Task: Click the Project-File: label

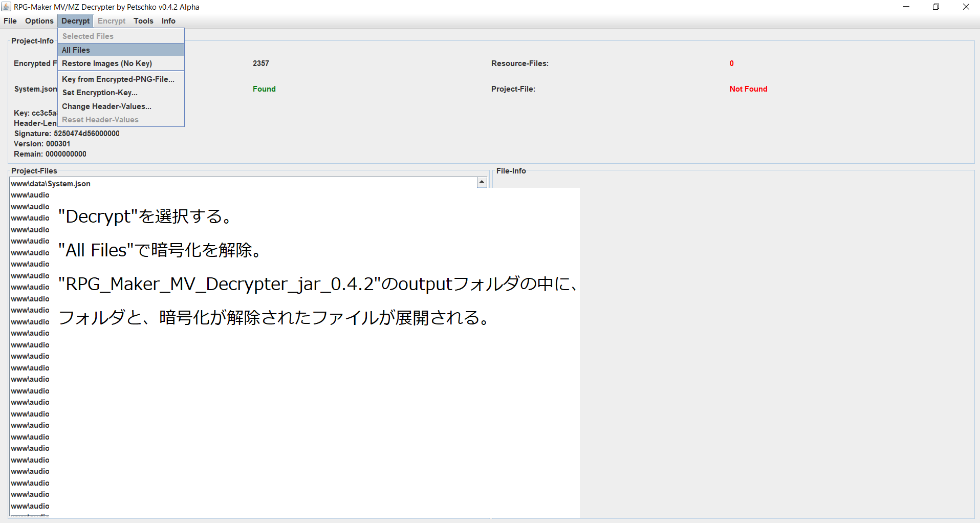Action: pyautogui.click(x=513, y=89)
